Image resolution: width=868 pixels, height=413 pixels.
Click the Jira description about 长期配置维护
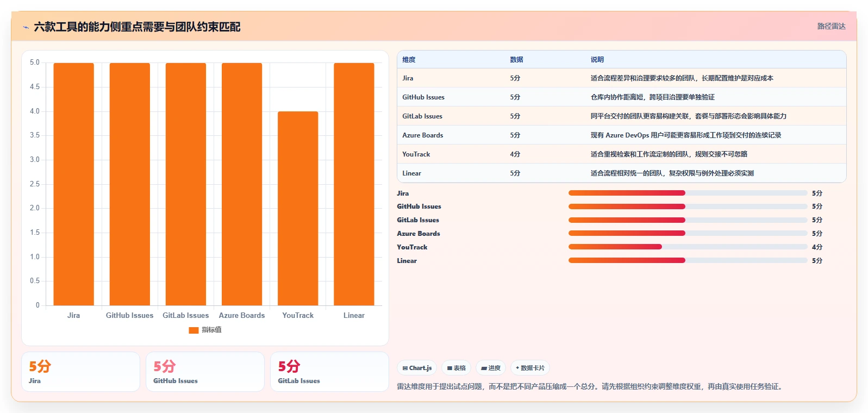(682, 78)
